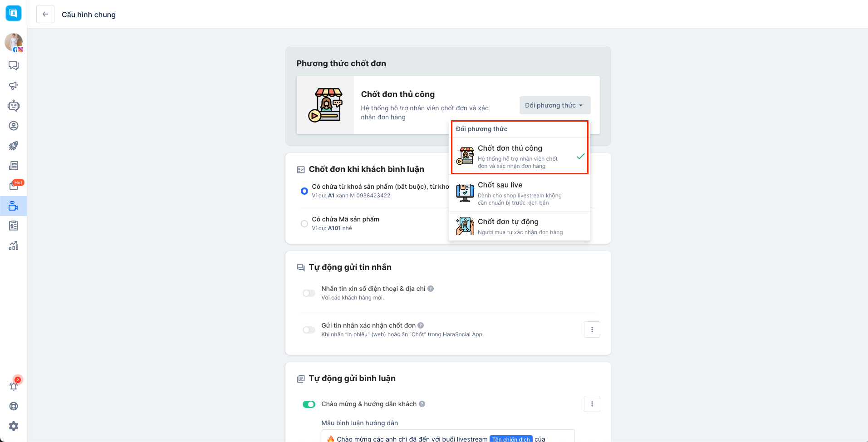This screenshot has height=442, width=868.
Task: Select Chốt sau live option
Action: pos(520,193)
